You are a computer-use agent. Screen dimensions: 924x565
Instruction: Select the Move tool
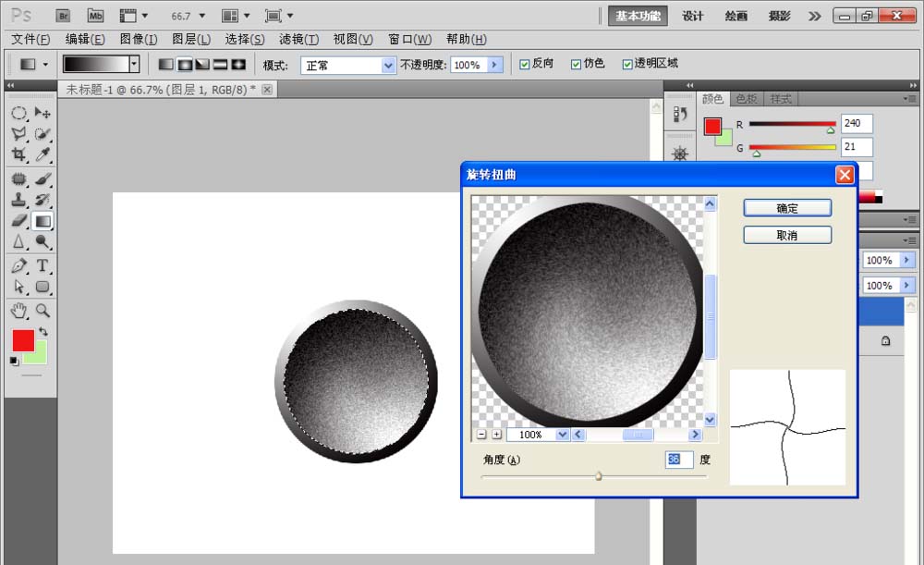pos(43,113)
